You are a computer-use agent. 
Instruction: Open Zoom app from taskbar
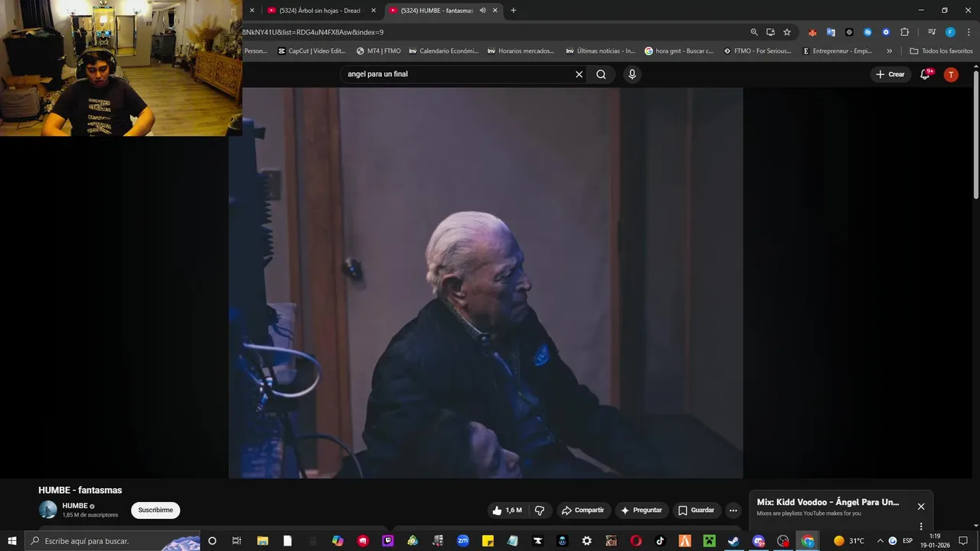[x=462, y=540]
